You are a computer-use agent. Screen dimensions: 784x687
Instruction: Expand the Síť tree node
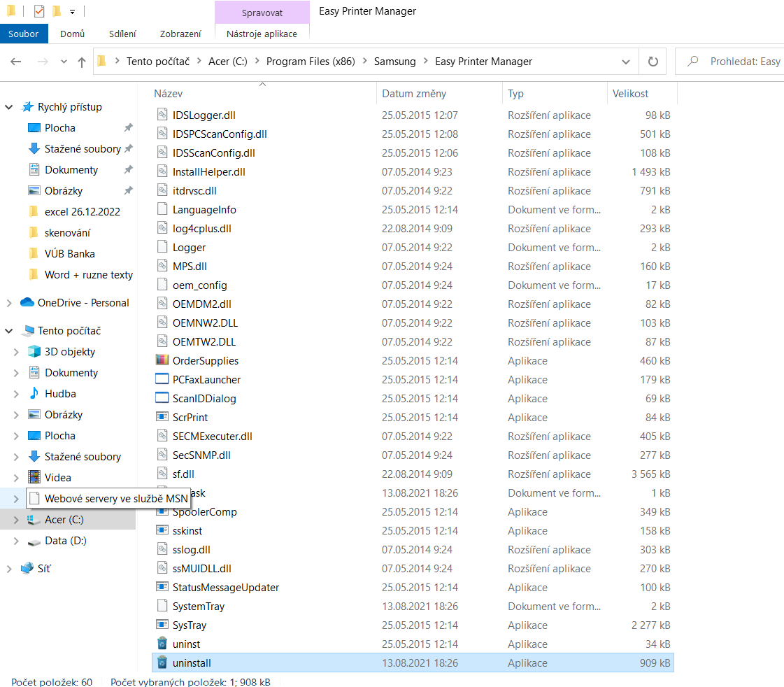9,569
